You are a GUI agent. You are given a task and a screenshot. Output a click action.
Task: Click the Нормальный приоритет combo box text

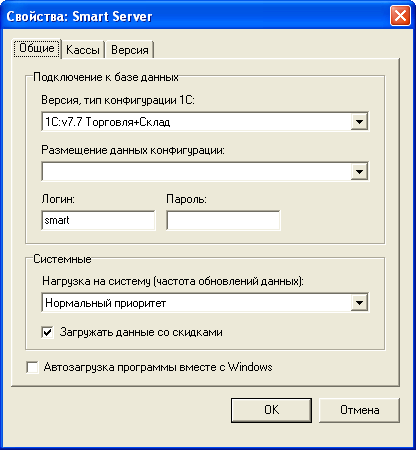point(105,303)
